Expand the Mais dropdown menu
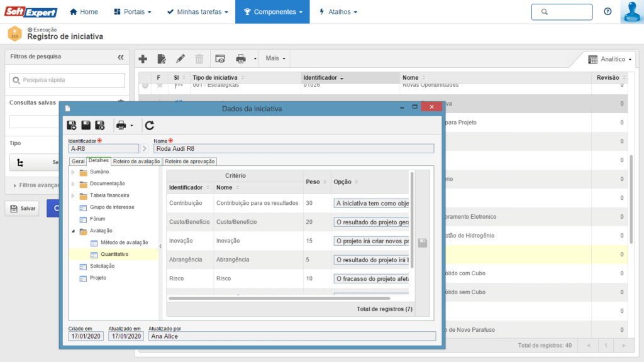This screenshot has height=362, width=644. click(x=275, y=58)
